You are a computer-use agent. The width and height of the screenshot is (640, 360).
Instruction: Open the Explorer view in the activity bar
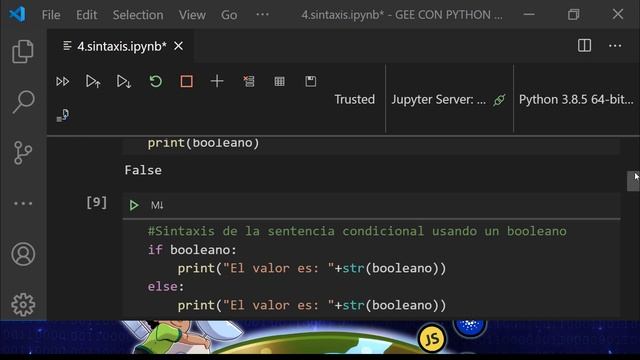coord(23,51)
